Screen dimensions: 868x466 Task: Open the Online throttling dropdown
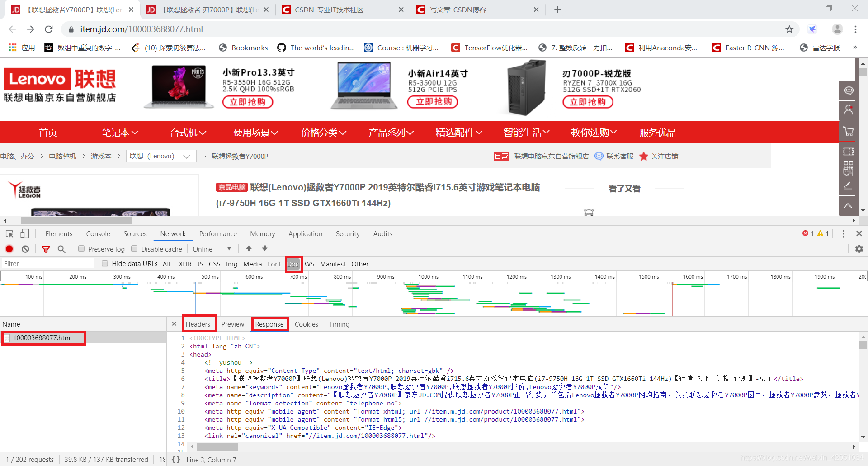(x=212, y=249)
